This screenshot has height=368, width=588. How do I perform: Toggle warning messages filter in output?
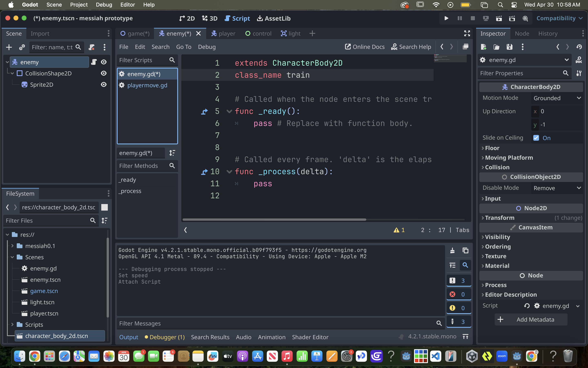(x=459, y=308)
